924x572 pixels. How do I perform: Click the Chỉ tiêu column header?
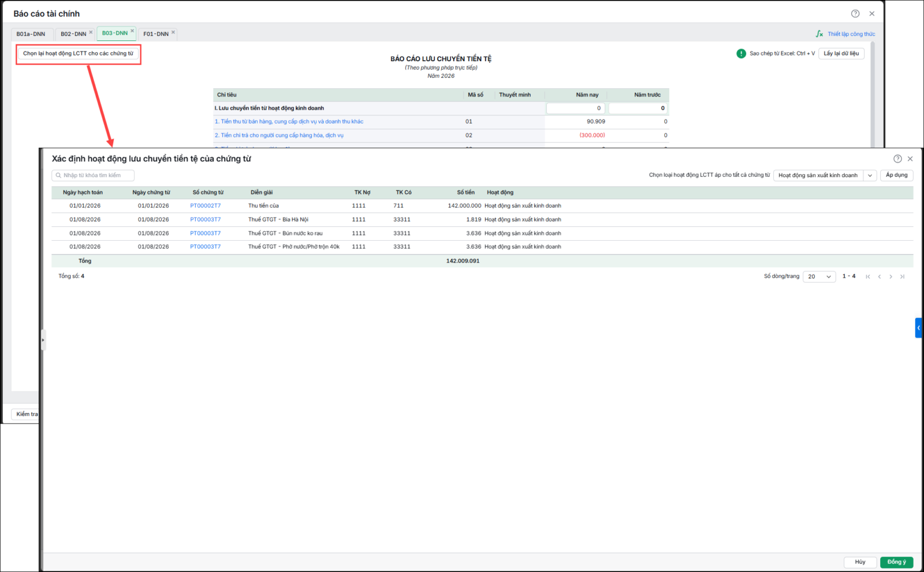tap(227, 95)
